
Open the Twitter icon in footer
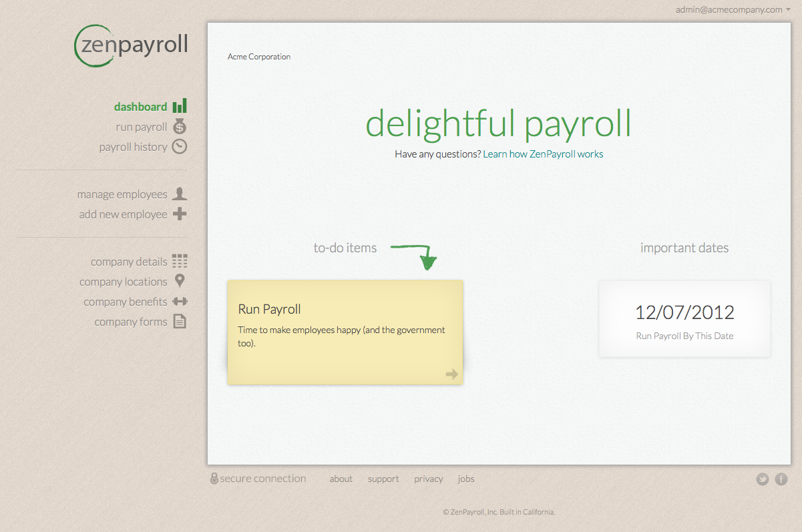[x=762, y=479]
